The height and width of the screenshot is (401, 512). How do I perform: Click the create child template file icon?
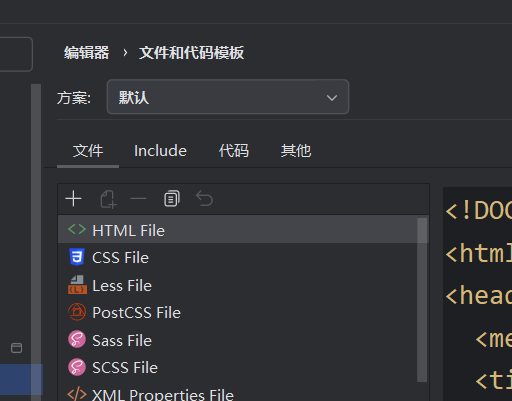pos(108,199)
